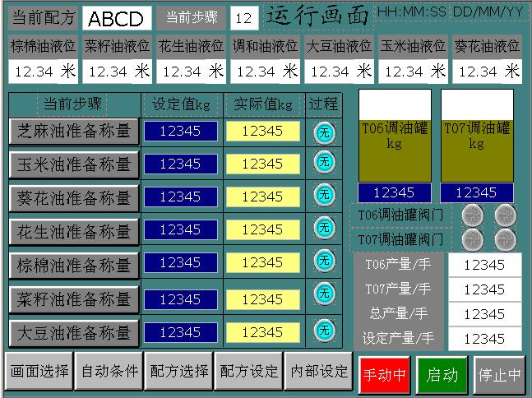
Task: Edit the 设定值kg field for 大豆油准备称量
Action: point(181,332)
